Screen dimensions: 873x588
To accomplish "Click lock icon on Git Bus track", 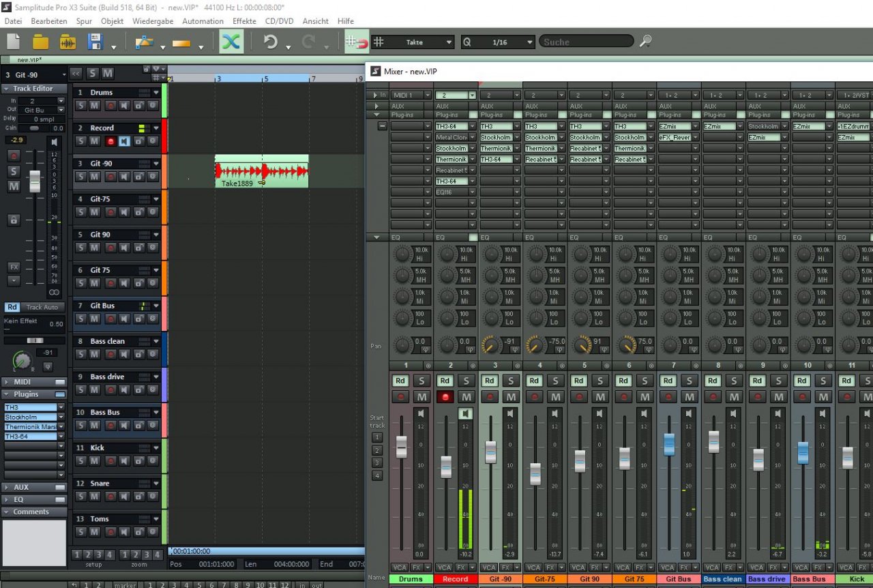I will click(x=138, y=319).
